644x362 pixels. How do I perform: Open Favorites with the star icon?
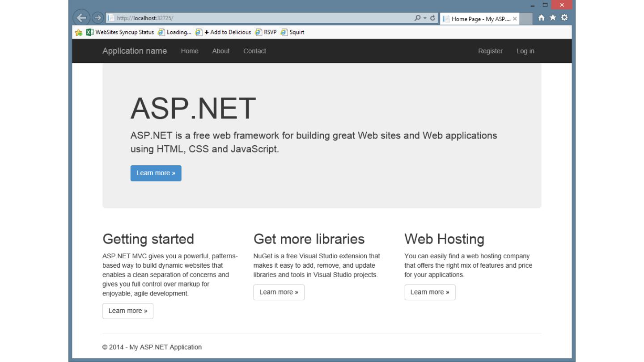[x=553, y=18]
